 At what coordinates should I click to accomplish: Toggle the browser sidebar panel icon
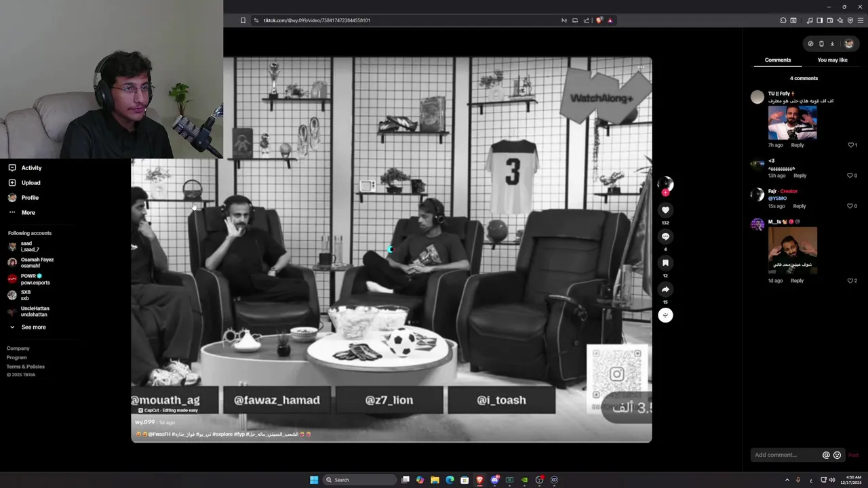click(819, 20)
